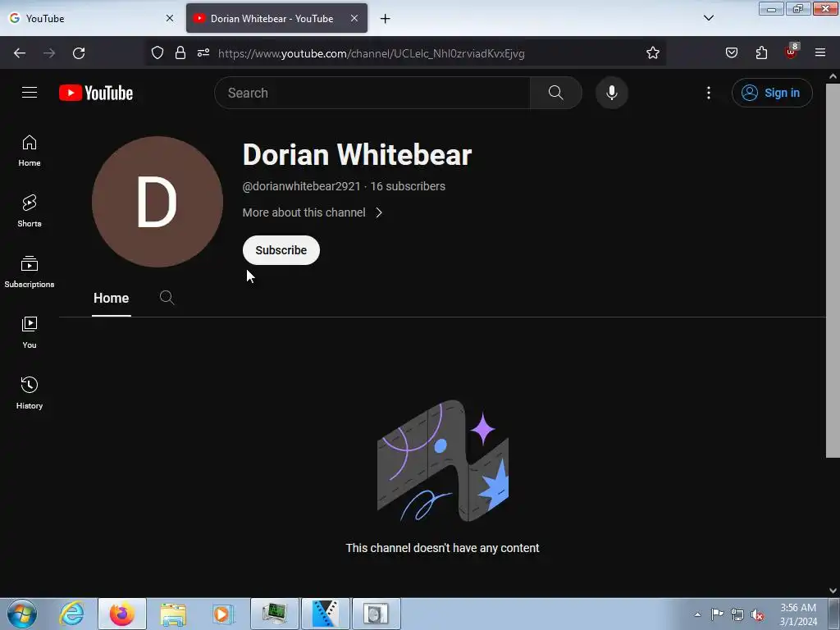Click the address bar URL

click(x=372, y=53)
